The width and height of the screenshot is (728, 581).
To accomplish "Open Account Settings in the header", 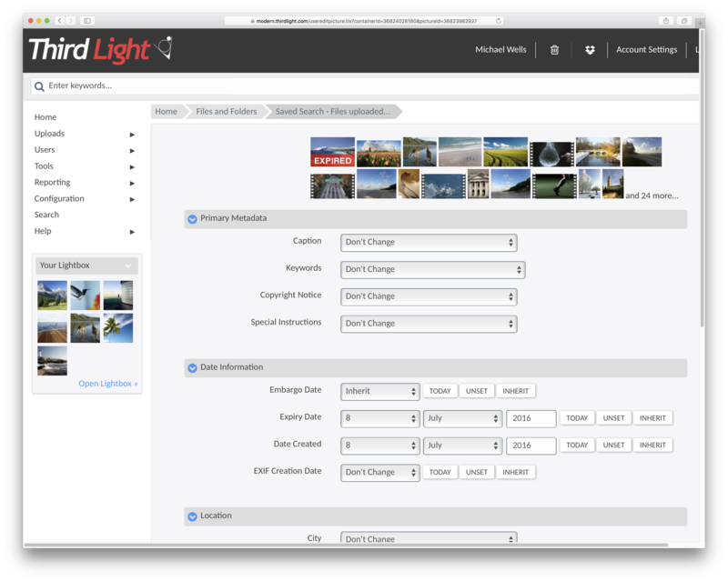I will [x=646, y=50].
